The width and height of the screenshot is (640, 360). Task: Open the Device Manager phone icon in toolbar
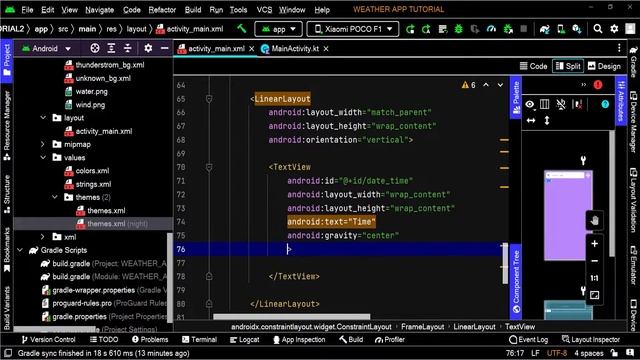[x=561, y=29]
